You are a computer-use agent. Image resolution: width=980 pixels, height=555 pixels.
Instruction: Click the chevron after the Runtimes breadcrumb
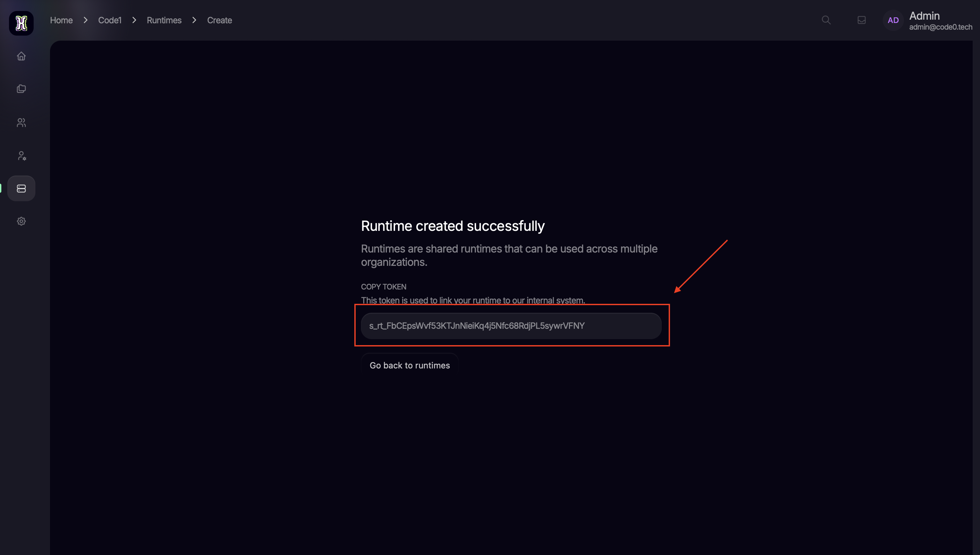click(x=194, y=20)
